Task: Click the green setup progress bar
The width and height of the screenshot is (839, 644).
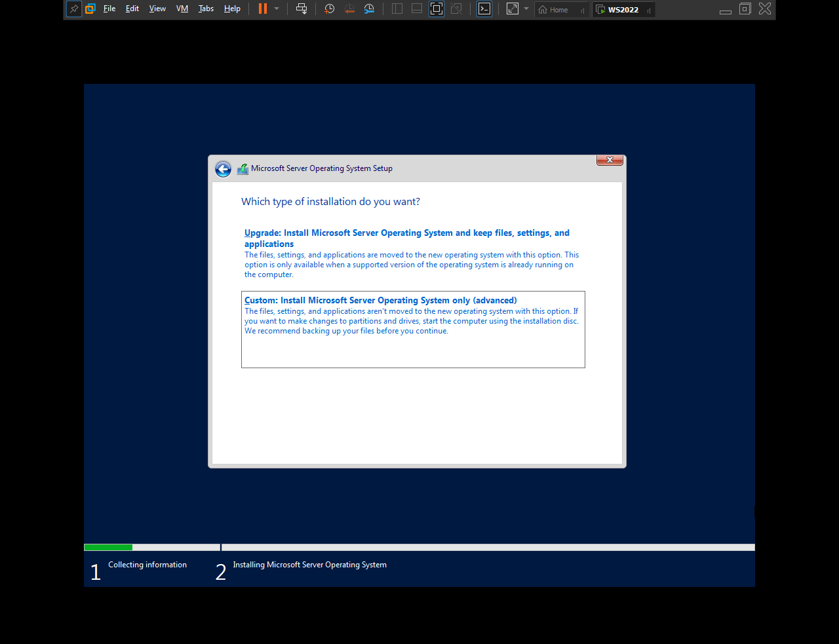Action: (x=108, y=547)
